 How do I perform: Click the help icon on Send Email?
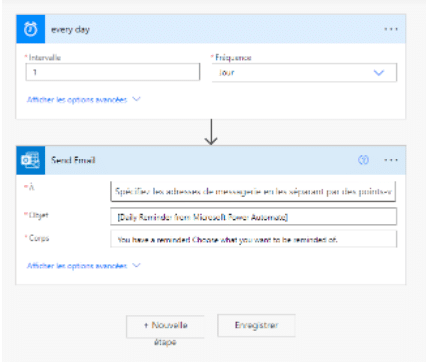(x=363, y=160)
